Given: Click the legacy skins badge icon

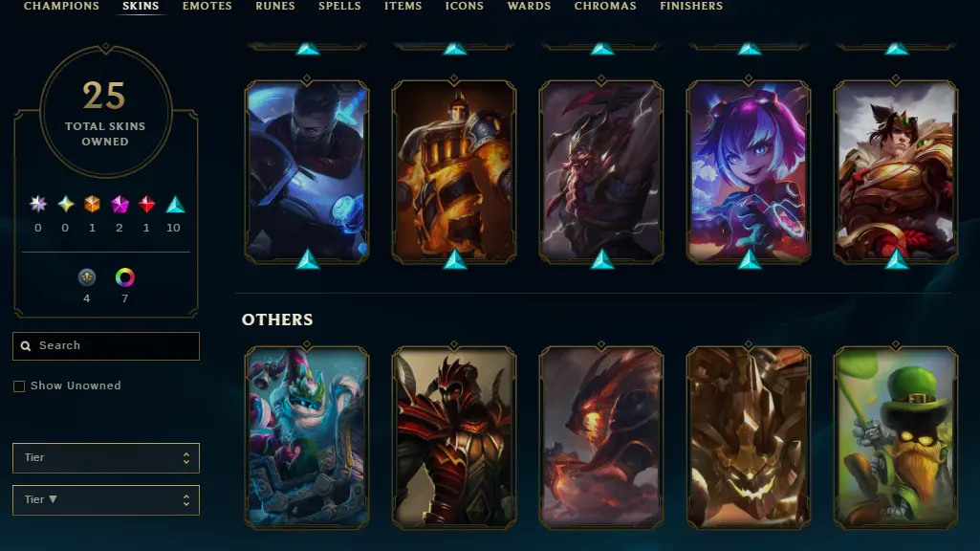Looking at the screenshot, I should (87, 277).
